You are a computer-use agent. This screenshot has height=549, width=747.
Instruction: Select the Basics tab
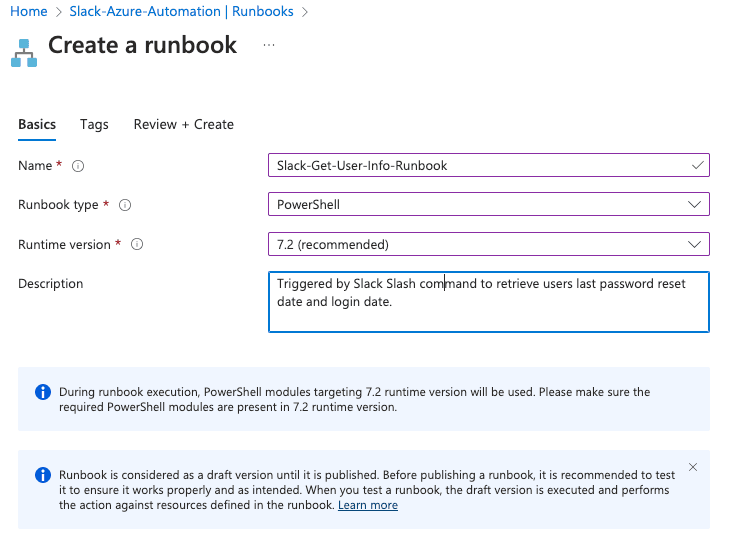pos(37,125)
